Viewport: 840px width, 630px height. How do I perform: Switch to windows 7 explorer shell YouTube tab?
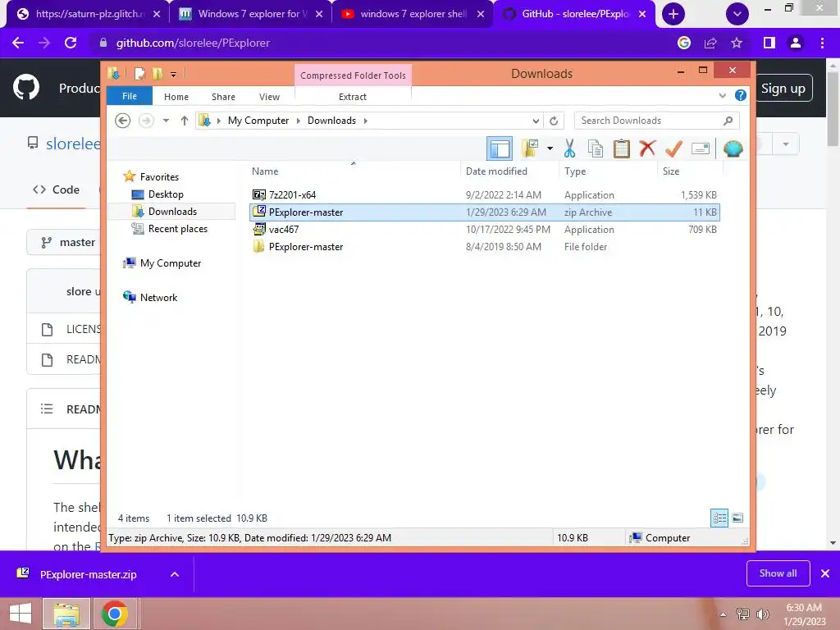(413, 14)
